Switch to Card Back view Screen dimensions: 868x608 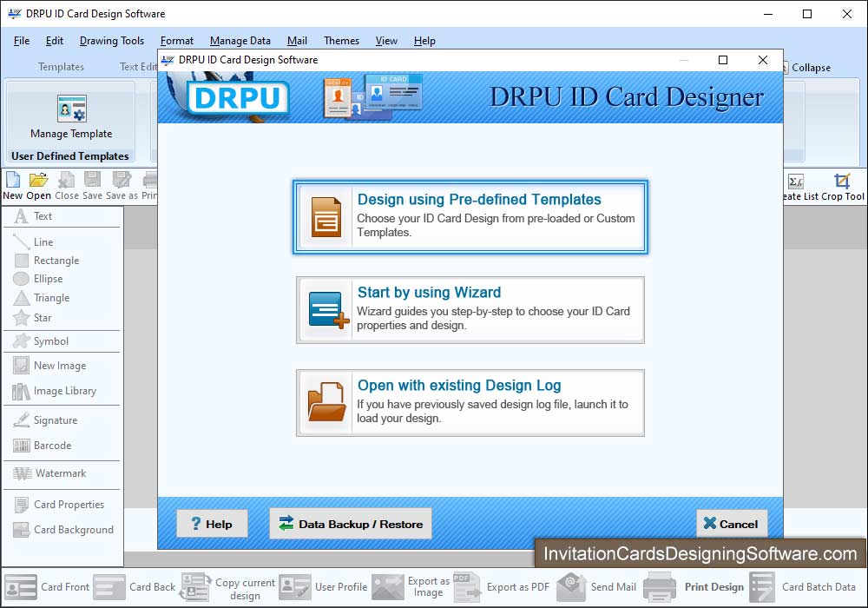click(x=135, y=587)
